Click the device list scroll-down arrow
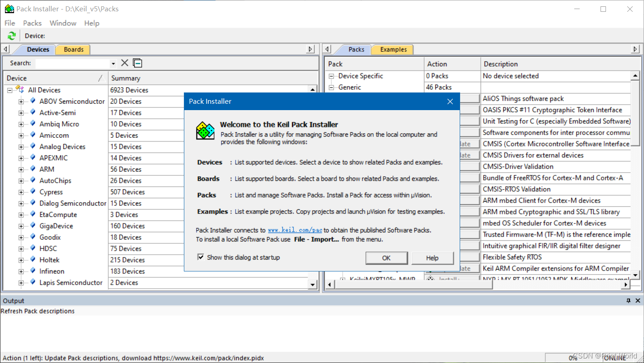This screenshot has width=644, height=363. click(x=312, y=285)
